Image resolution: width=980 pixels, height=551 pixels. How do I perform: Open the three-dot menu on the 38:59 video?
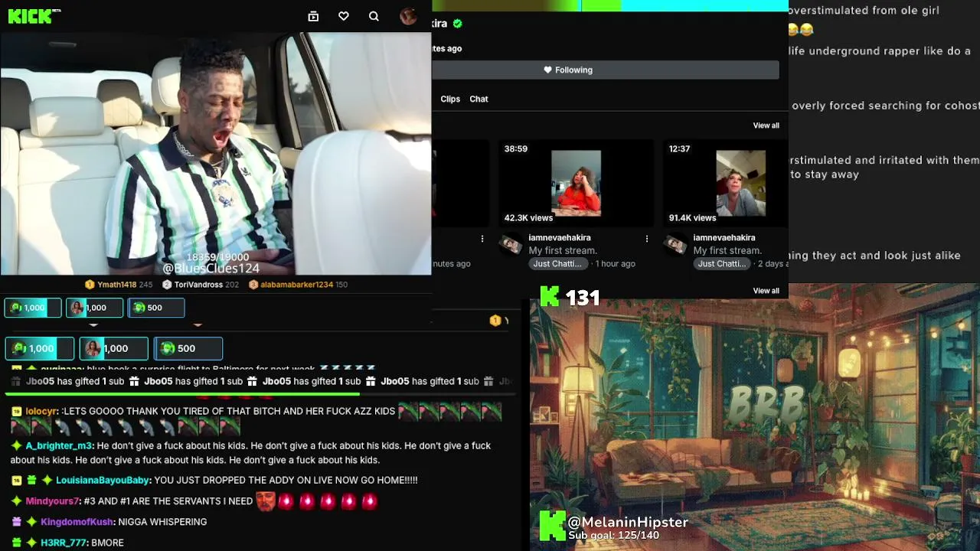647,239
